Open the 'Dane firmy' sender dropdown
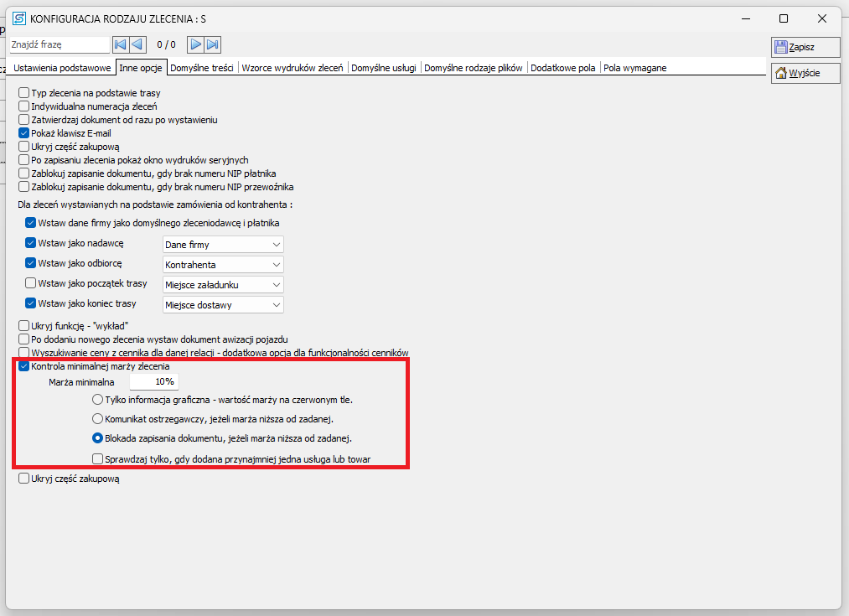 pyautogui.click(x=223, y=245)
